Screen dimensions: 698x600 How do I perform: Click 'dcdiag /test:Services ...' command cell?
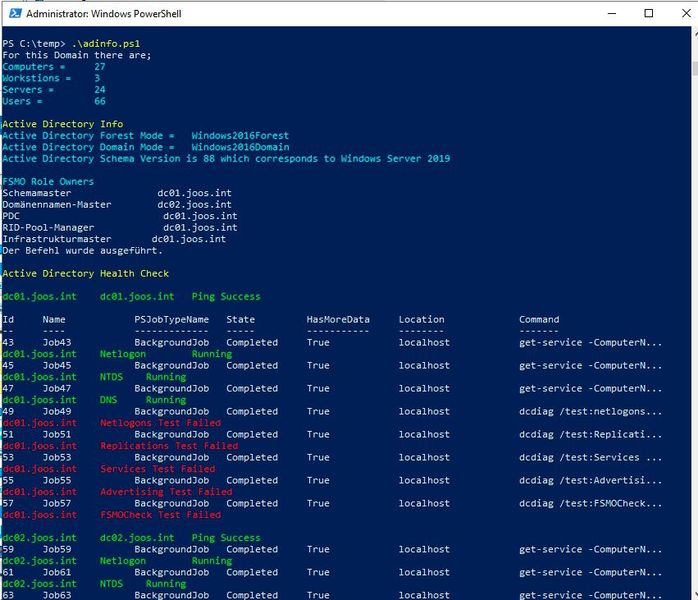(x=590, y=458)
